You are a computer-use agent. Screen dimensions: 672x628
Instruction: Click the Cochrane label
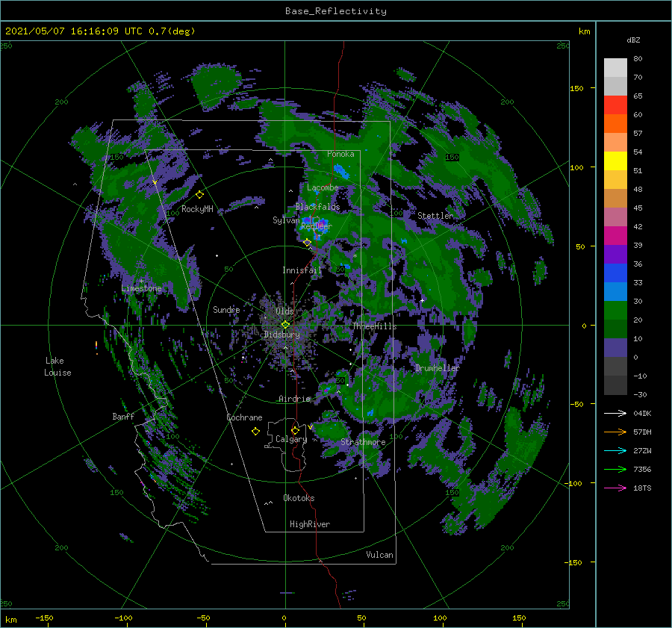[244, 417]
